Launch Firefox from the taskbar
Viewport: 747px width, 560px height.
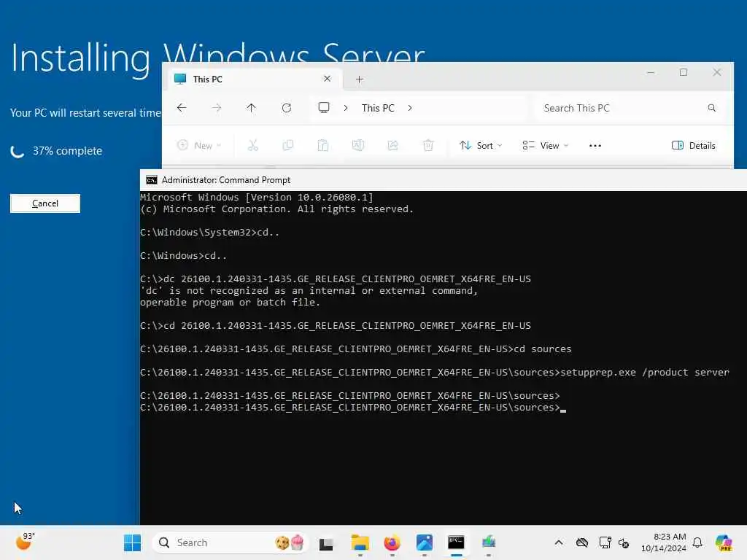392,542
